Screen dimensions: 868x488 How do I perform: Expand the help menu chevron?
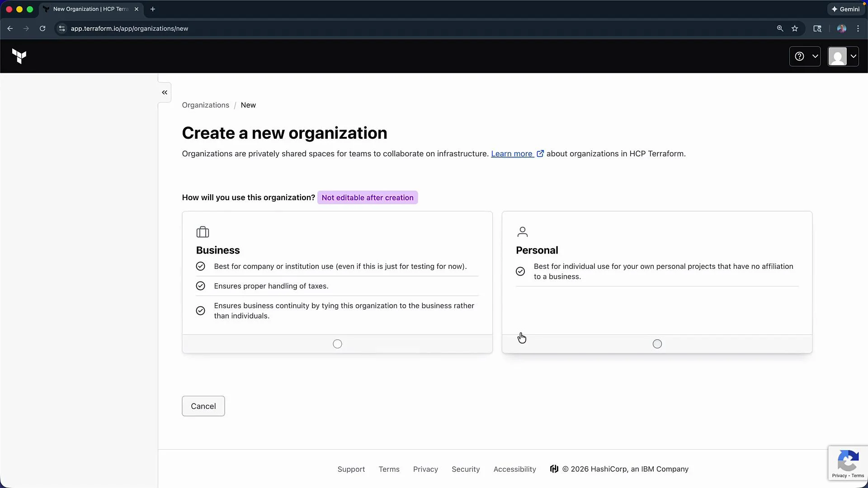click(815, 56)
